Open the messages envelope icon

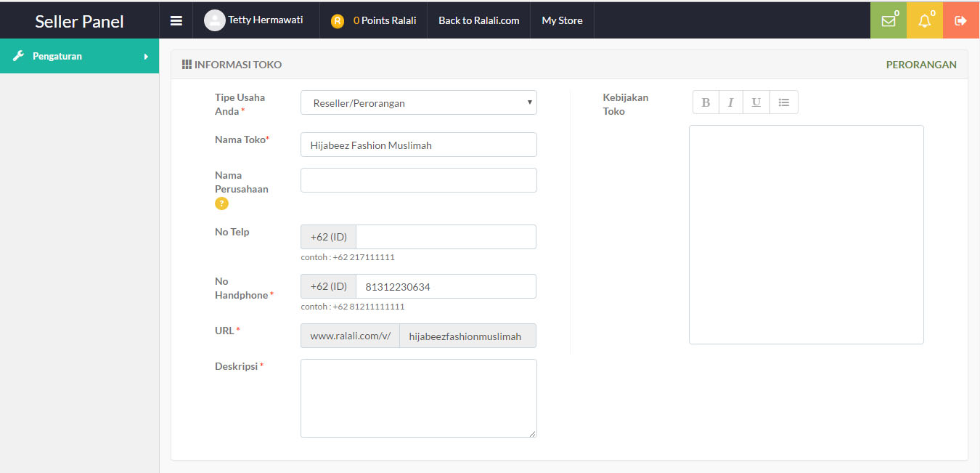pyautogui.click(x=889, y=21)
